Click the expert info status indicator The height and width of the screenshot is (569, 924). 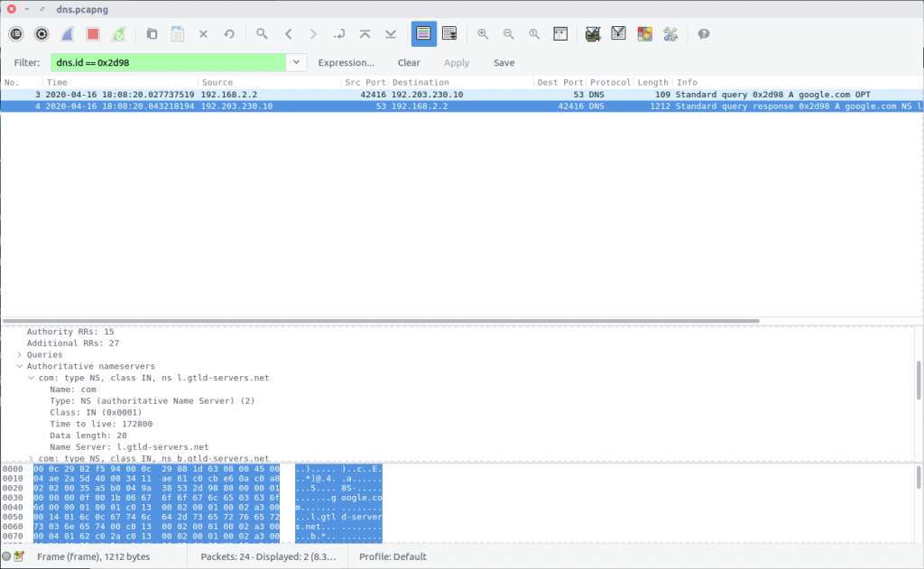pos(6,556)
